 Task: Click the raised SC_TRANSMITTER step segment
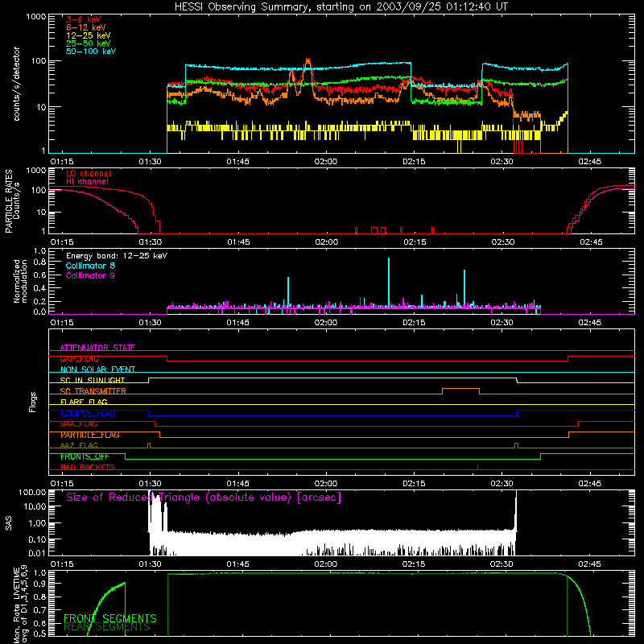point(460,389)
